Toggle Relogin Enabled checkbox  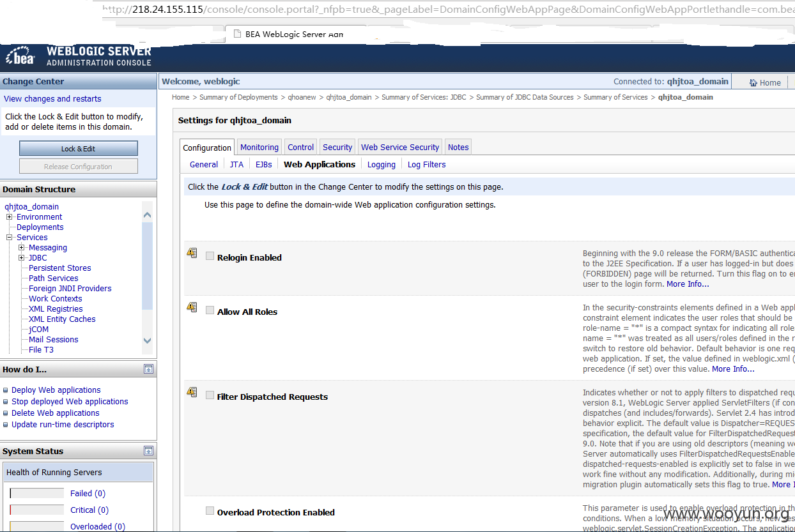click(210, 256)
